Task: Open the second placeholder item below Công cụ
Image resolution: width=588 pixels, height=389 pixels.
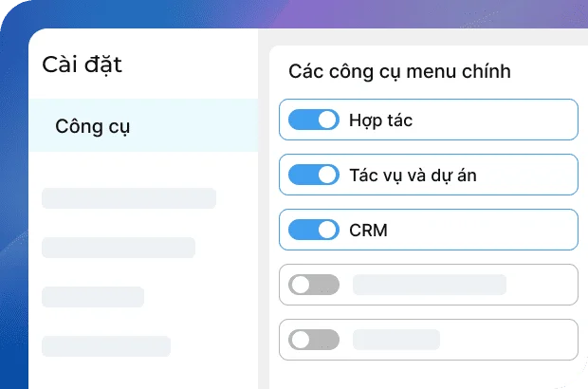Action: point(119,248)
